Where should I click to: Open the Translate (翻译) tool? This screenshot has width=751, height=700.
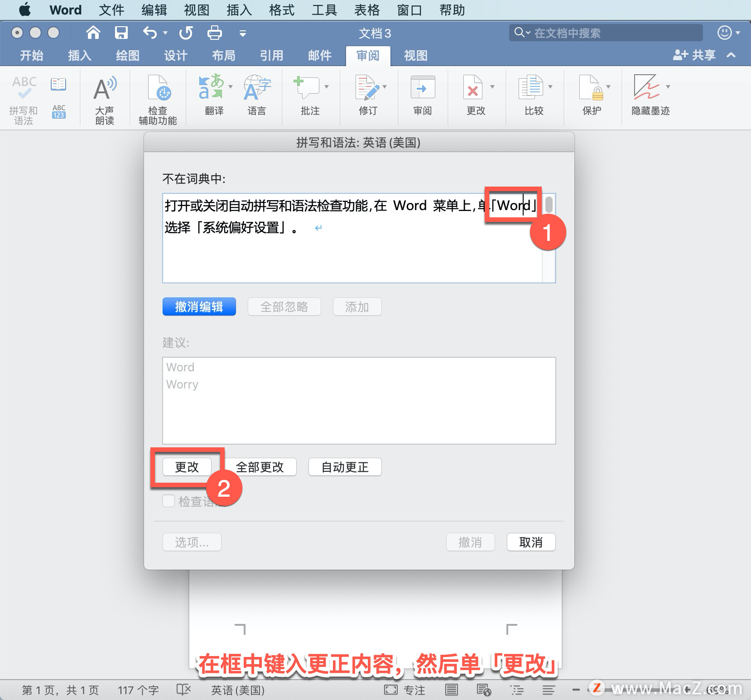tap(211, 95)
